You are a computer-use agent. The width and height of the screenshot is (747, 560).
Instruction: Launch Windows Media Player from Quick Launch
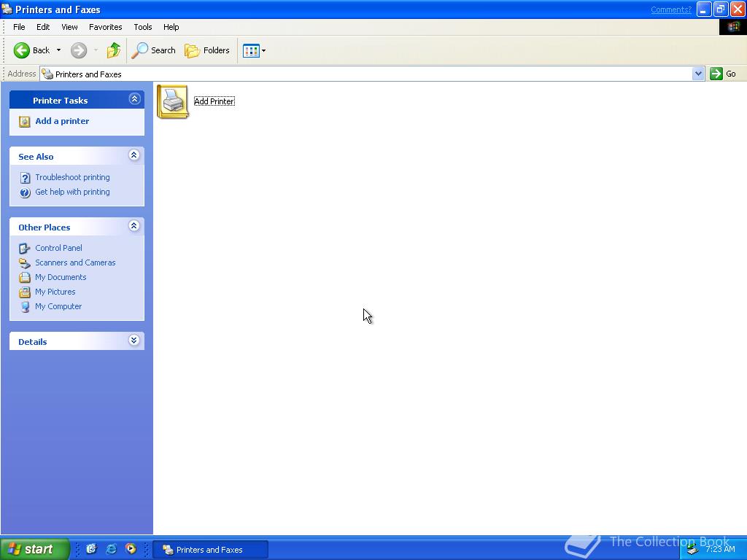point(131,549)
